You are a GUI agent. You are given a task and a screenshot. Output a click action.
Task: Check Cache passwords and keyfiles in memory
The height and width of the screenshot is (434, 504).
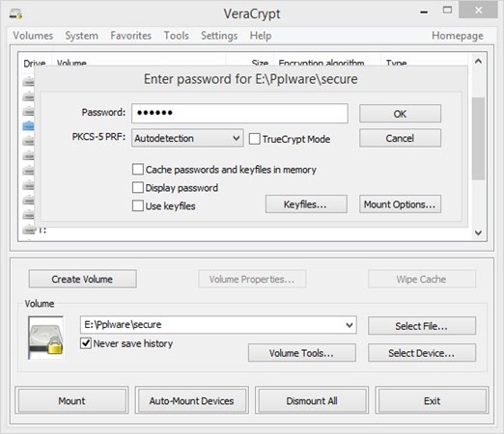click(138, 169)
